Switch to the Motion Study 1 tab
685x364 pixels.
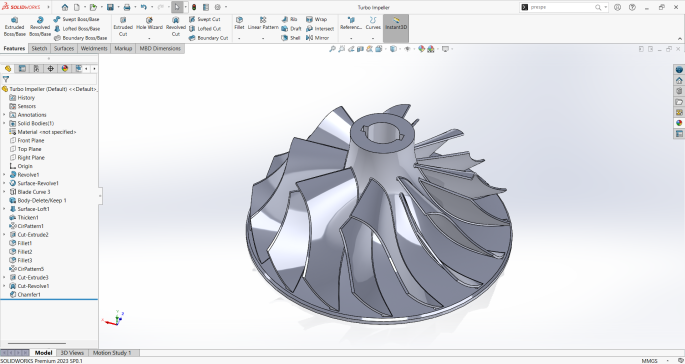112,353
